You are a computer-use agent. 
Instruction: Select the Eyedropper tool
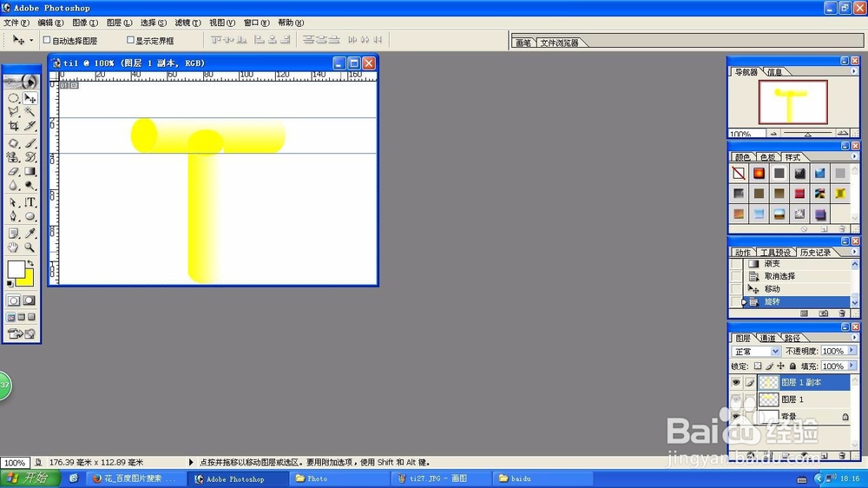pyautogui.click(x=30, y=234)
